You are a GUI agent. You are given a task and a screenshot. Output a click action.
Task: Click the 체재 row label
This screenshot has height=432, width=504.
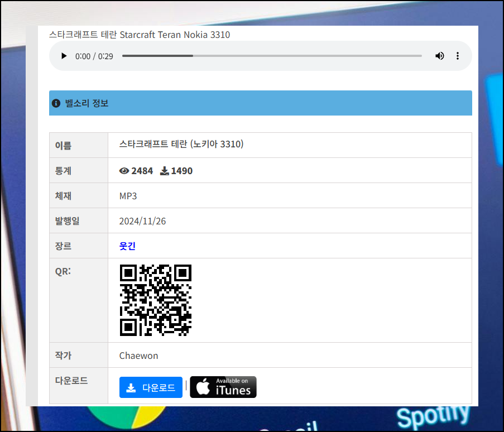click(63, 196)
